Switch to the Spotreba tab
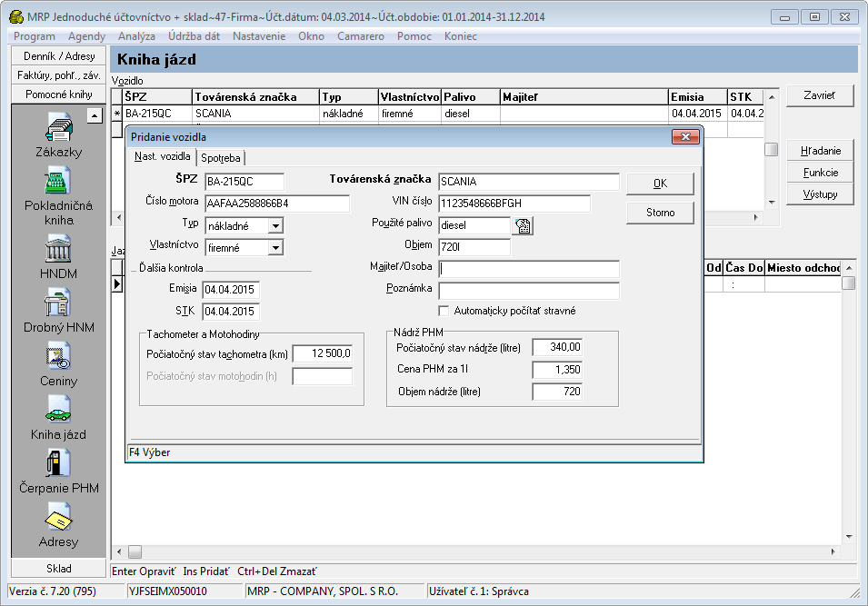Viewport: 868px width, 606px height. [221, 158]
